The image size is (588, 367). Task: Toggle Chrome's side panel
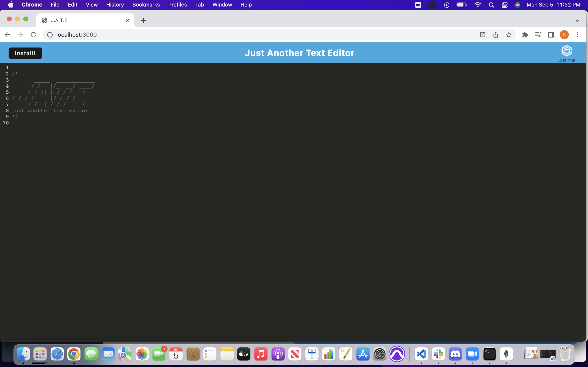pyautogui.click(x=551, y=34)
